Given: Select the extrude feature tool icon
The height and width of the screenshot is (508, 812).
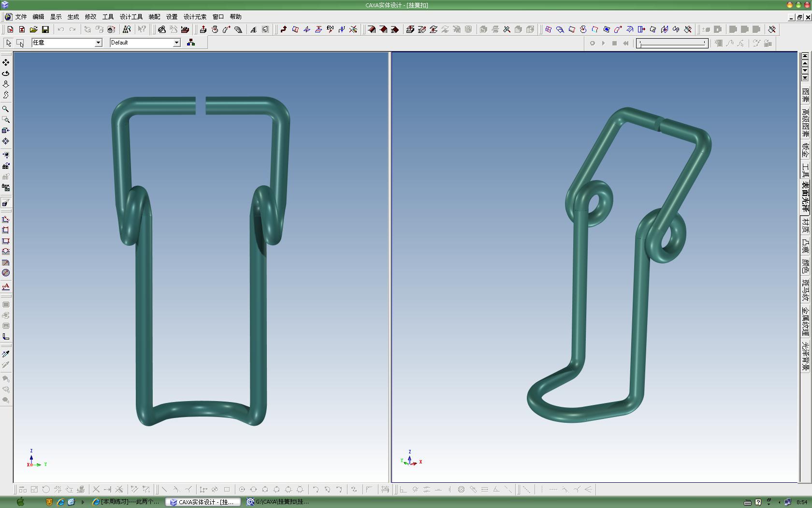Looking at the screenshot, I should click(203, 30).
